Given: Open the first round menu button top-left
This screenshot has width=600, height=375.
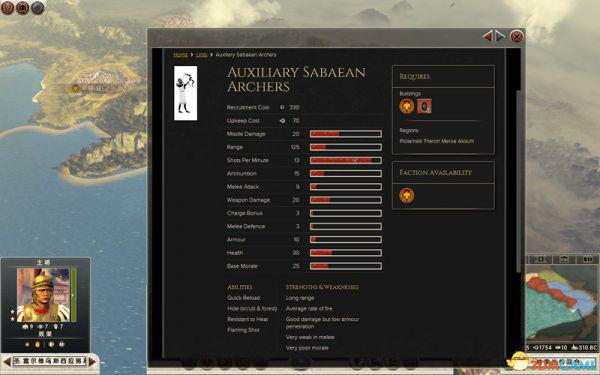Looking at the screenshot, I should pyautogui.click(x=8, y=8).
